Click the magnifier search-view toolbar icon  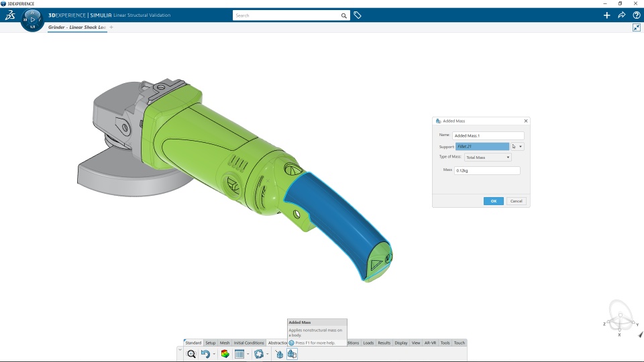191,354
